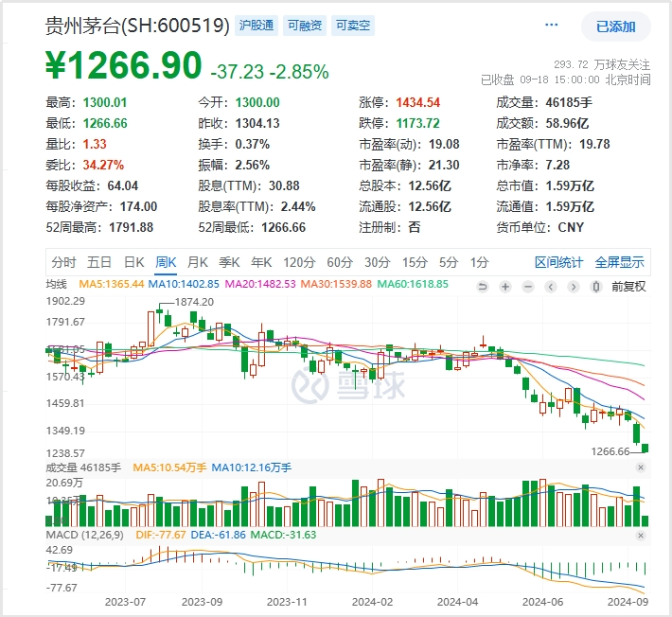This screenshot has height=617, width=672.
Task: Select the 可融资 tag
Action: point(305,26)
